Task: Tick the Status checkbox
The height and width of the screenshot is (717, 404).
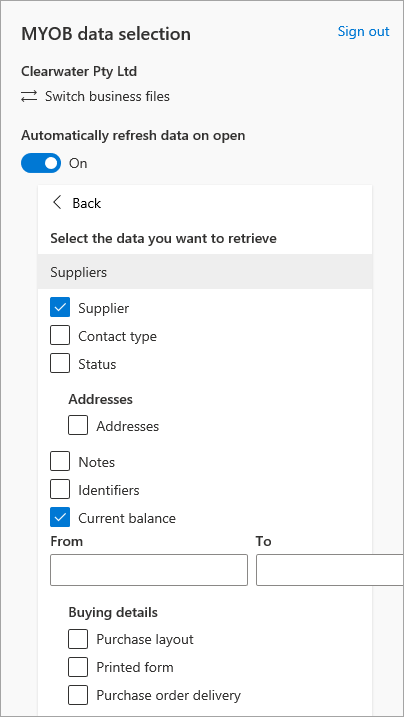Action: pyautogui.click(x=60, y=364)
